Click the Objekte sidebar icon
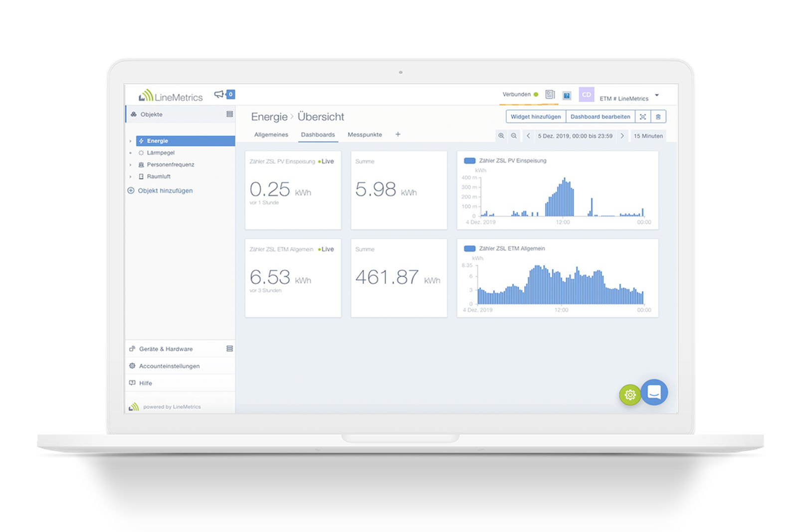This screenshot has height=532, width=798. click(133, 114)
